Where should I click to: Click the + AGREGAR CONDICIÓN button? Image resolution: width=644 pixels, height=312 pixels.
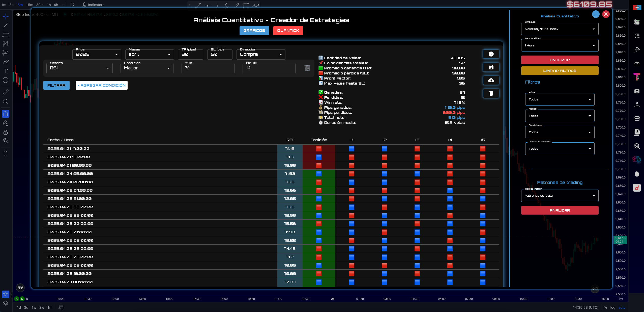coord(102,85)
